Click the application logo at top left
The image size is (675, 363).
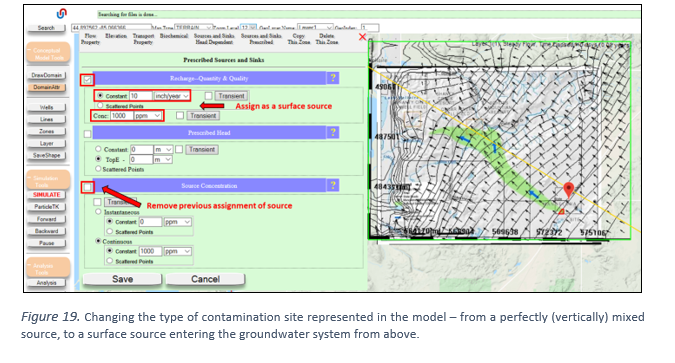tap(62, 14)
